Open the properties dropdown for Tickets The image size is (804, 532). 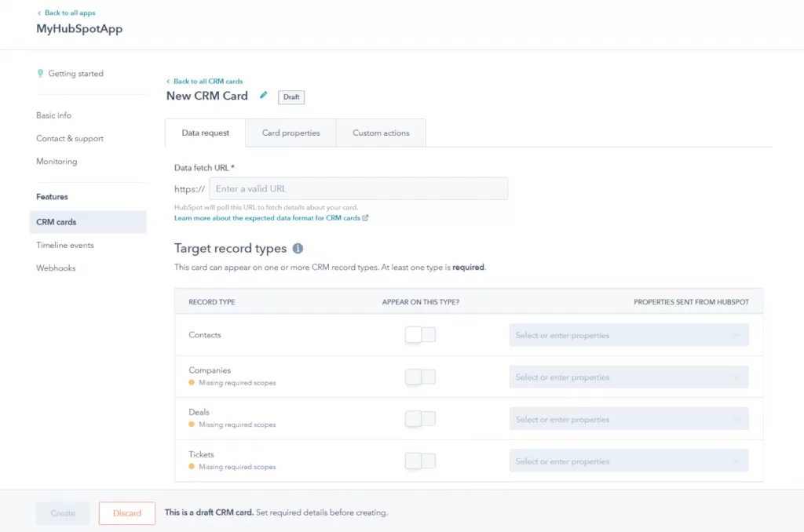(x=628, y=461)
